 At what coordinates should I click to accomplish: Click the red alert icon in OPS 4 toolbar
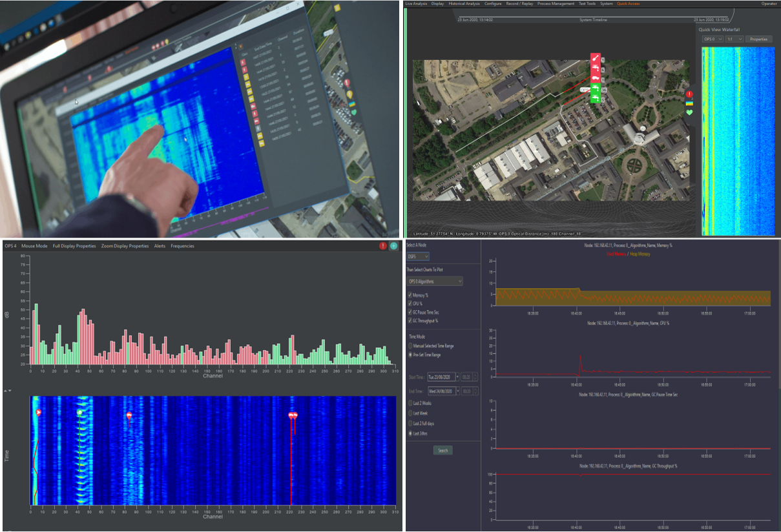click(x=383, y=246)
